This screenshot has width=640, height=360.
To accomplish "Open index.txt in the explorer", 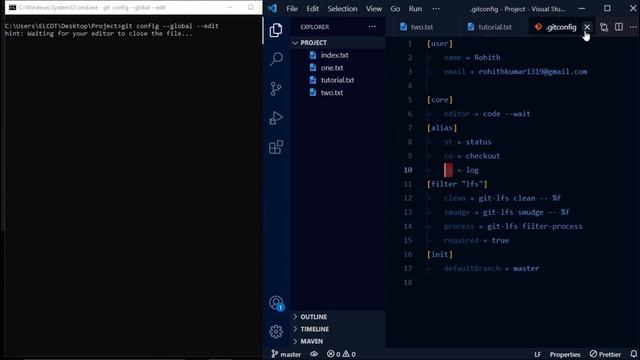I will (x=334, y=55).
